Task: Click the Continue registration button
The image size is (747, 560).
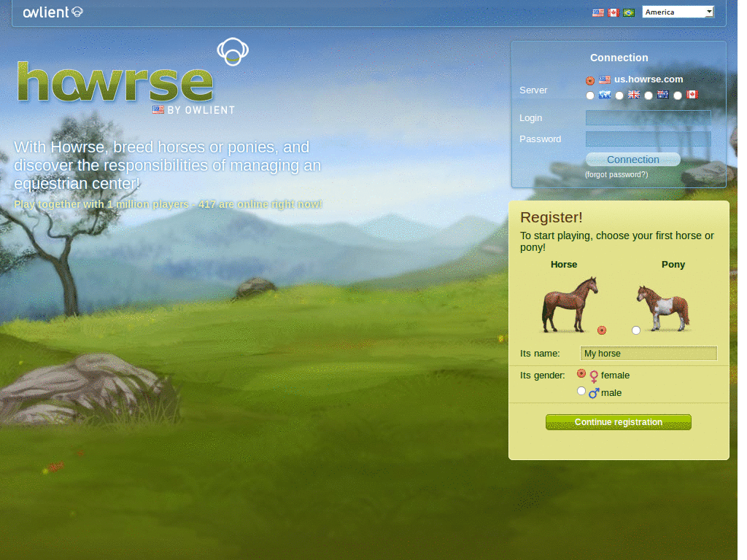Action: pos(619,422)
